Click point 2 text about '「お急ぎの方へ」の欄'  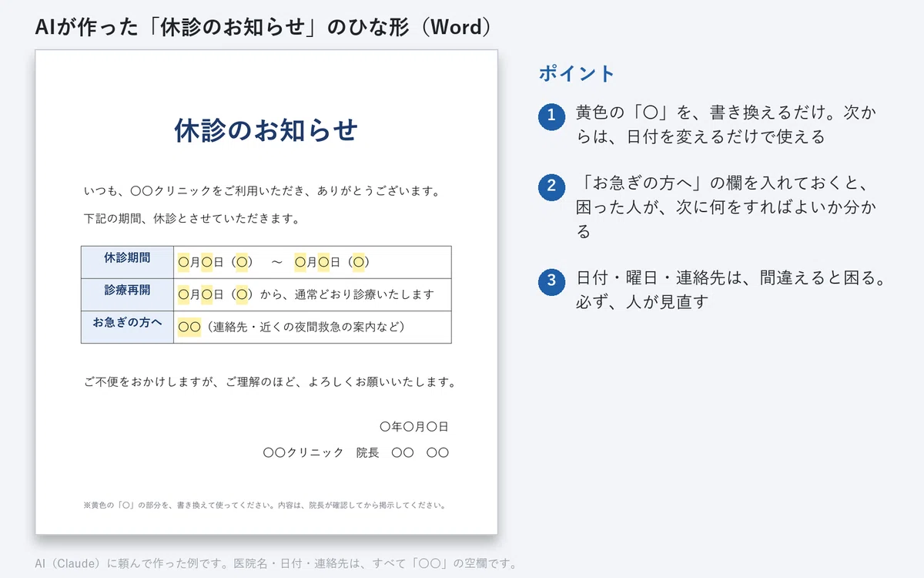pos(726,207)
